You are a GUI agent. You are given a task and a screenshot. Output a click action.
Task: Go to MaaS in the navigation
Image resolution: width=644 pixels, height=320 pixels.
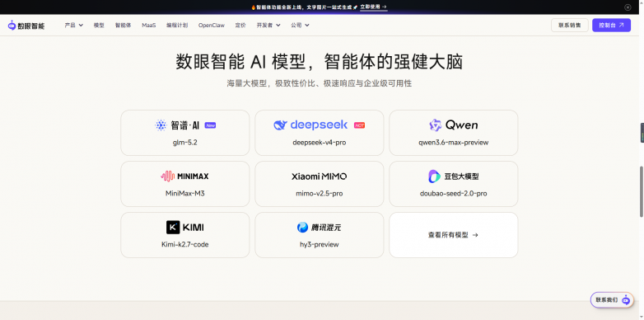click(x=149, y=25)
